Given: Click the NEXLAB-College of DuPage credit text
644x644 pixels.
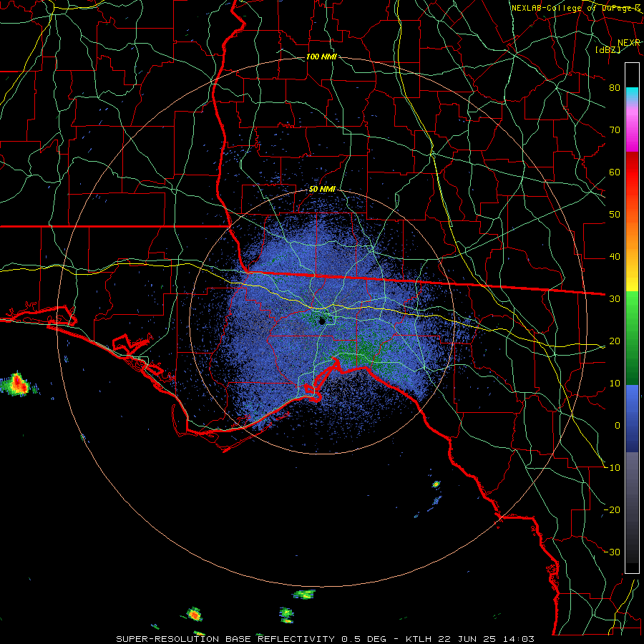Looking at the screenshot, I should pyautogui.click(x=576, y=8).
